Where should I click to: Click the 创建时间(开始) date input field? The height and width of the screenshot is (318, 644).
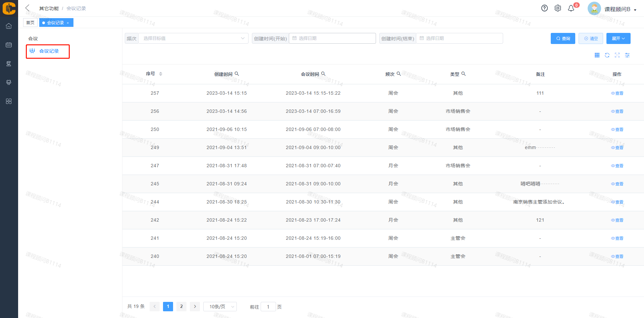(332, 38)
